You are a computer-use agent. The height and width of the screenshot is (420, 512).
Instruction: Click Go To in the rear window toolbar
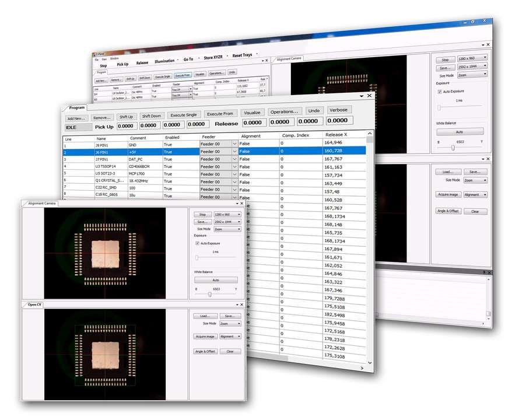(188, 59)
